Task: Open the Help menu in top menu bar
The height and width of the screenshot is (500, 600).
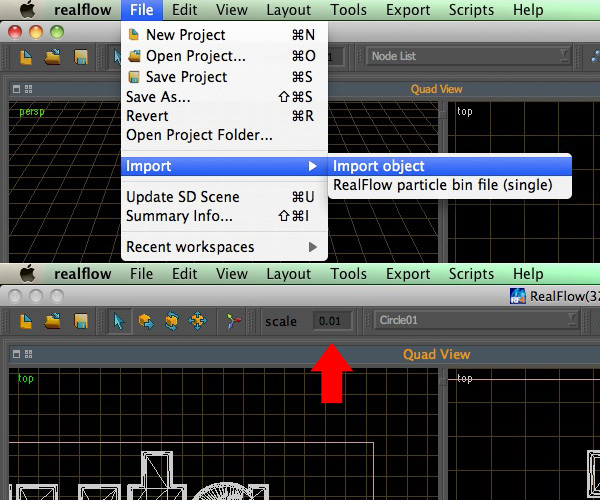Action: [528, 10]
